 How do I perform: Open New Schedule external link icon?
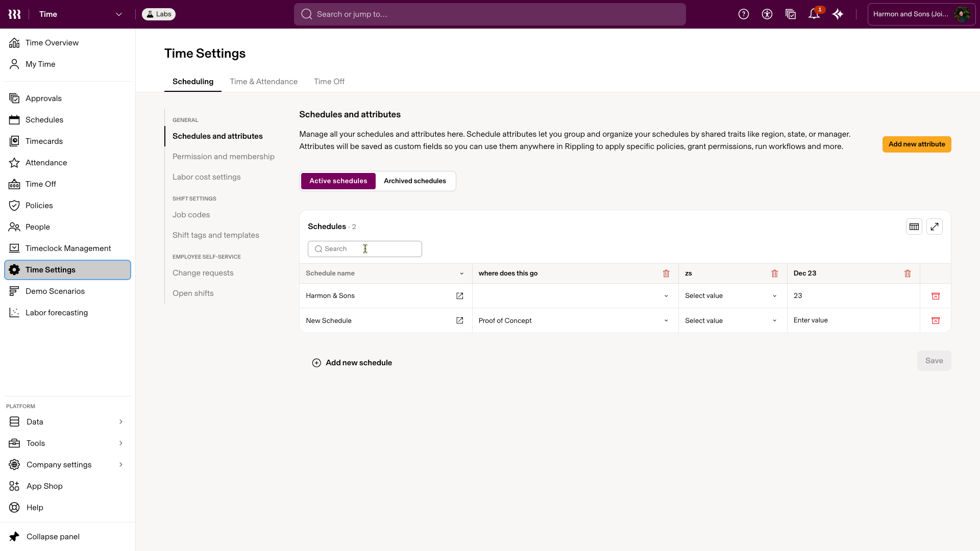tap(460, 320)
